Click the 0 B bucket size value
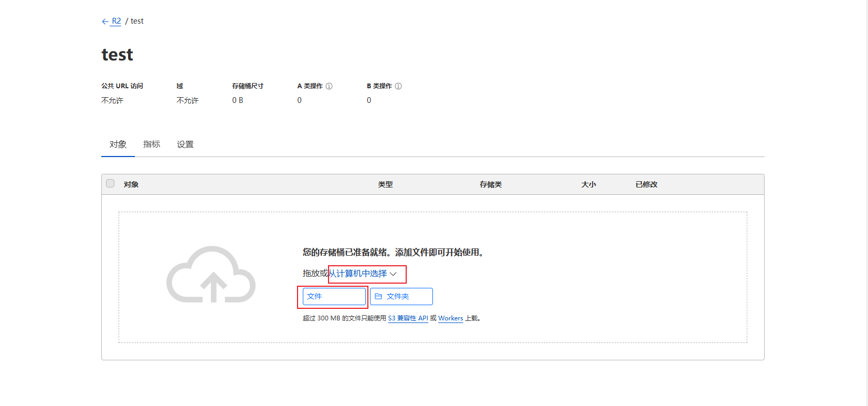The width and height of the screenshot is (868, 406). point(238,100)
